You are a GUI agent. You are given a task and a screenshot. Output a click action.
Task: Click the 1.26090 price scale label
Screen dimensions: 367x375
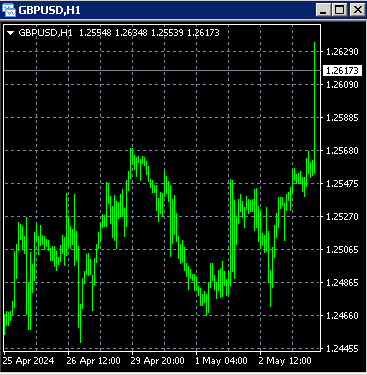[x=342, y=85]
